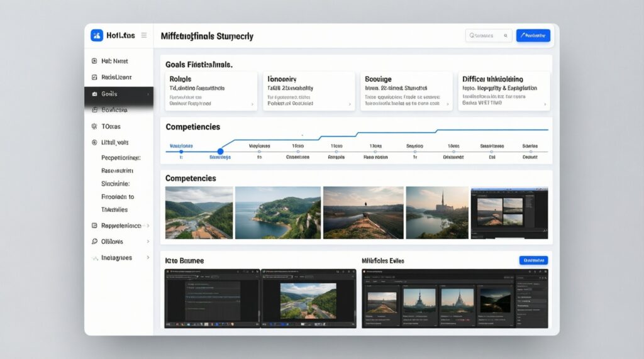
Task: Toggle the hamburger menu beside the logo
Action: (x=144, y=36)
